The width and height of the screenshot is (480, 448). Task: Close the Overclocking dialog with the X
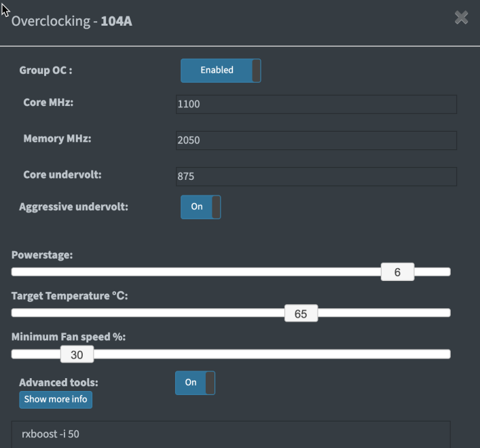coord(461,18)
